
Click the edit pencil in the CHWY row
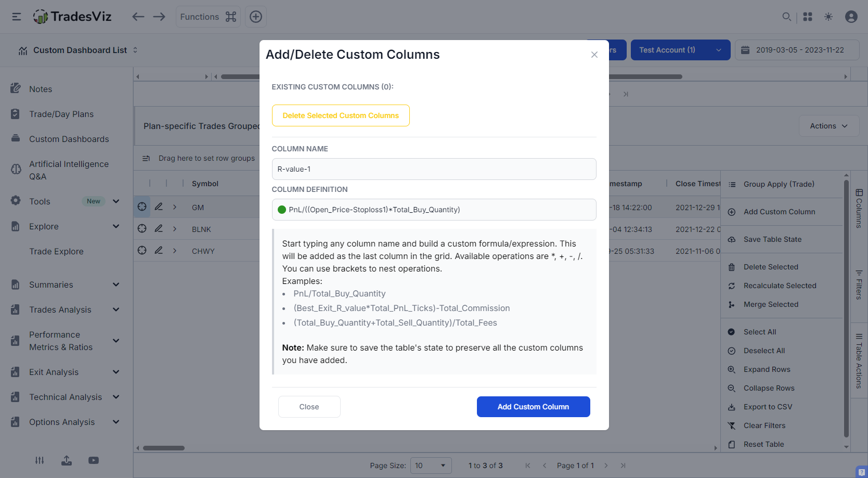(x=159, y=251)
